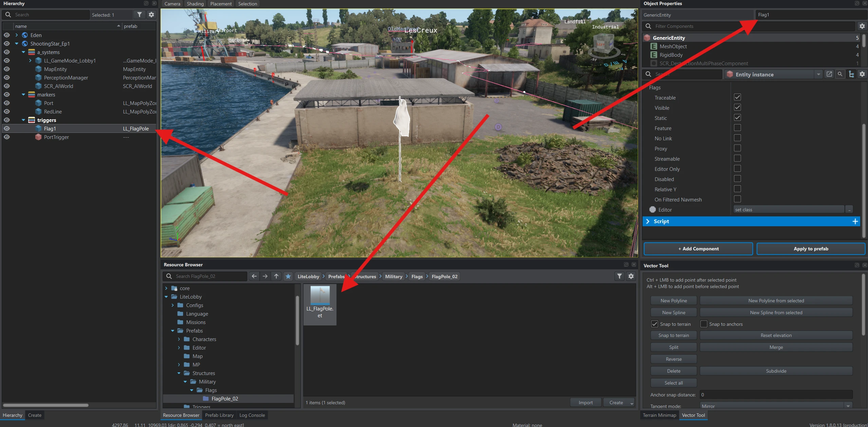Click the favorites star in Resource Browser
868x427 pixels.
click(288, 277)
